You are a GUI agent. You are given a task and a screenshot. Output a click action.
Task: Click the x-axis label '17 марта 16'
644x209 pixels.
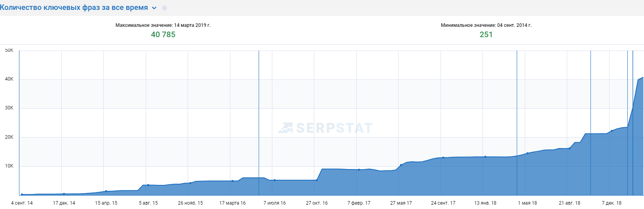pyautogui.click(x=232, y=203)
